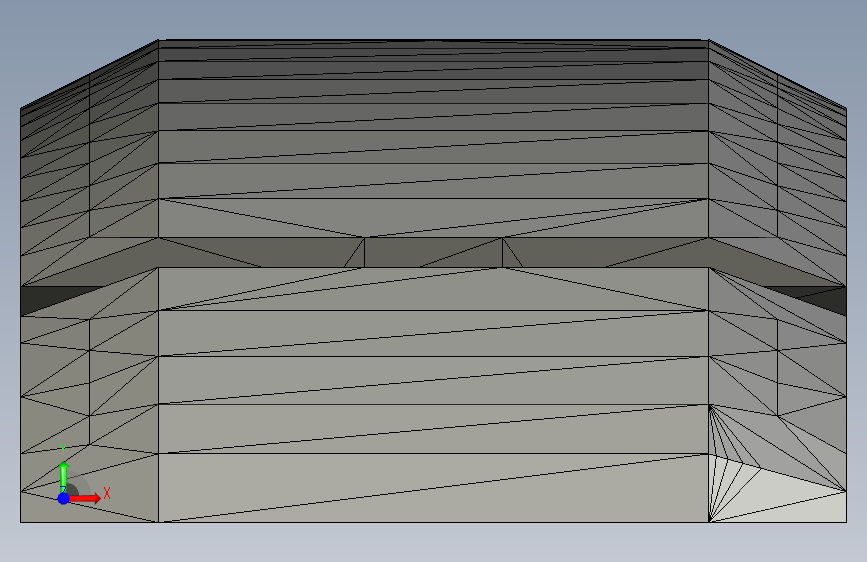Click the green Y axis arrow of triad
The height and width of the screenshot is (562, 867).
[64, 476]
